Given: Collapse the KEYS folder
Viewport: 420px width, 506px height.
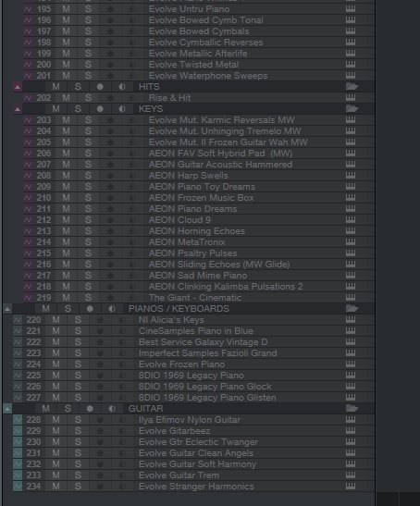Looking at the screenshot, I should [18, 109].
